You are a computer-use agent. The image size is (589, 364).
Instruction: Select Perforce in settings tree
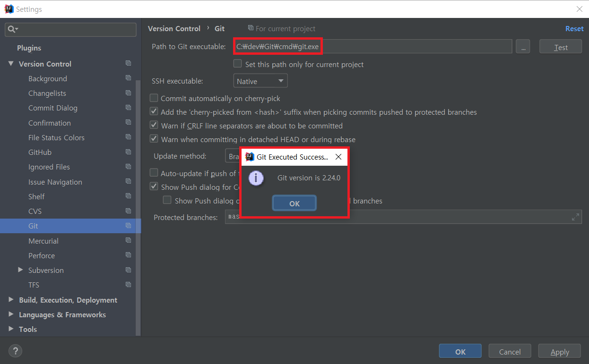tap(42, 255)
